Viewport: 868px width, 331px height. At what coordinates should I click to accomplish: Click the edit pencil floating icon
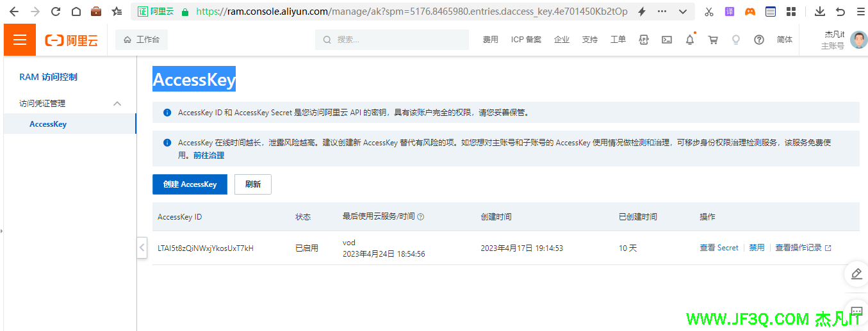click(856, 274)
